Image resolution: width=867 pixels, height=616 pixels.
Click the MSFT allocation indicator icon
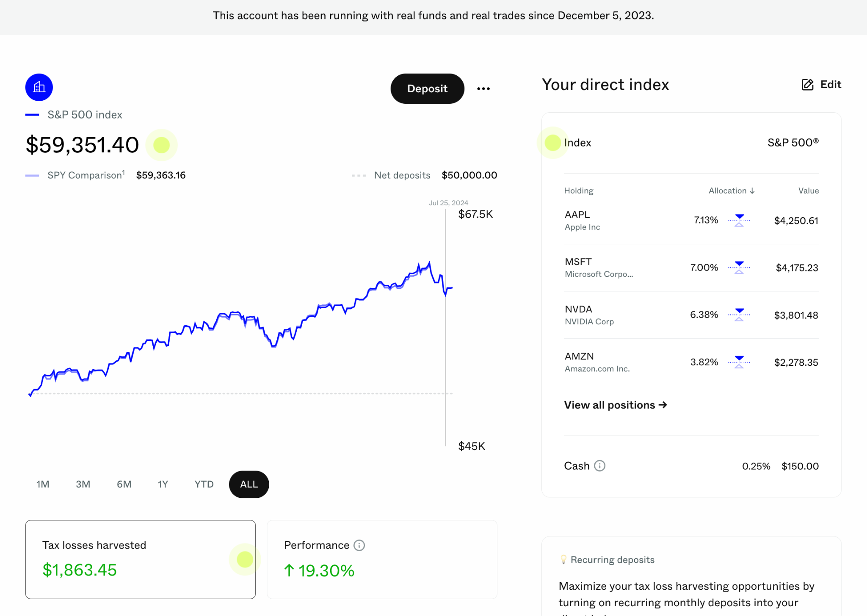click(739, 268)
